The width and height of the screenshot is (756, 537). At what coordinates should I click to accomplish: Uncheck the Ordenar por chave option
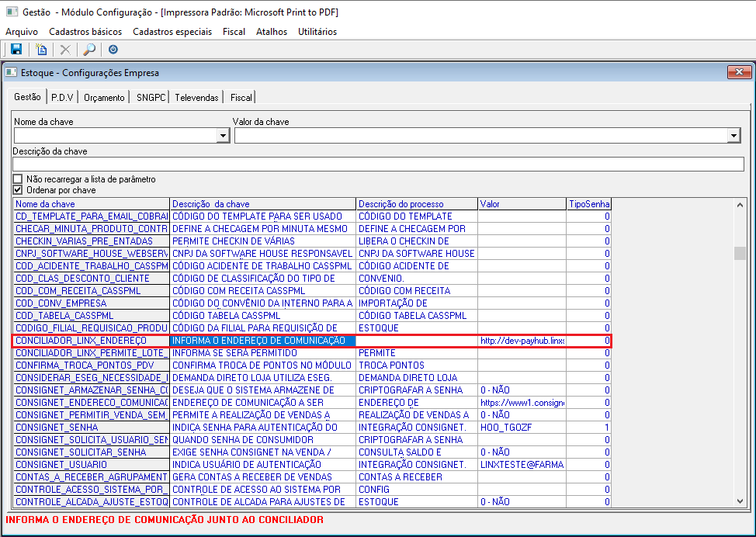[18, 190]
